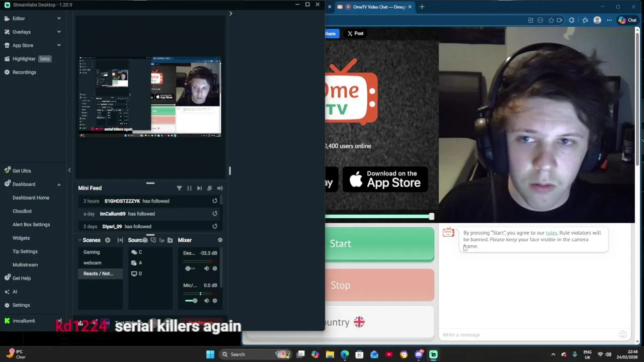Click the X Post share button
The width and height of the screenshot is (644, 362).
coord(355,34)
